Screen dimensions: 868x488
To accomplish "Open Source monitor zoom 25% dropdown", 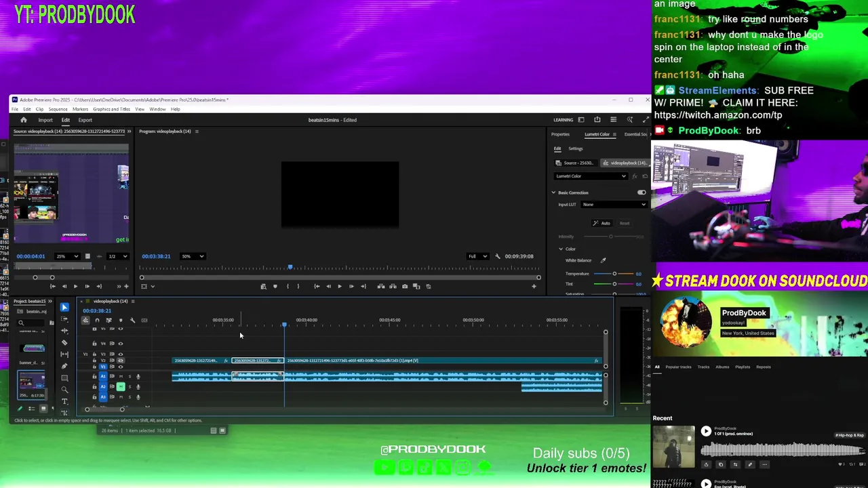I will [x=66, y=256].
